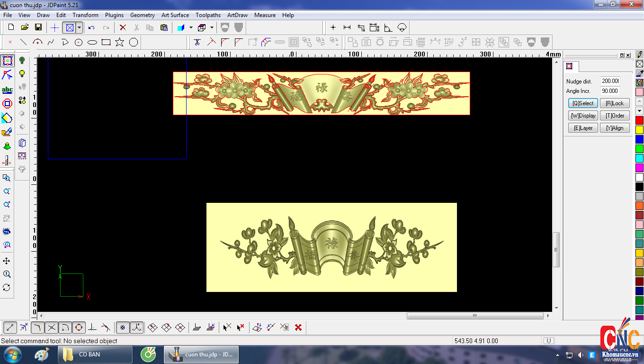Click the Undo arrow icon

91,27
